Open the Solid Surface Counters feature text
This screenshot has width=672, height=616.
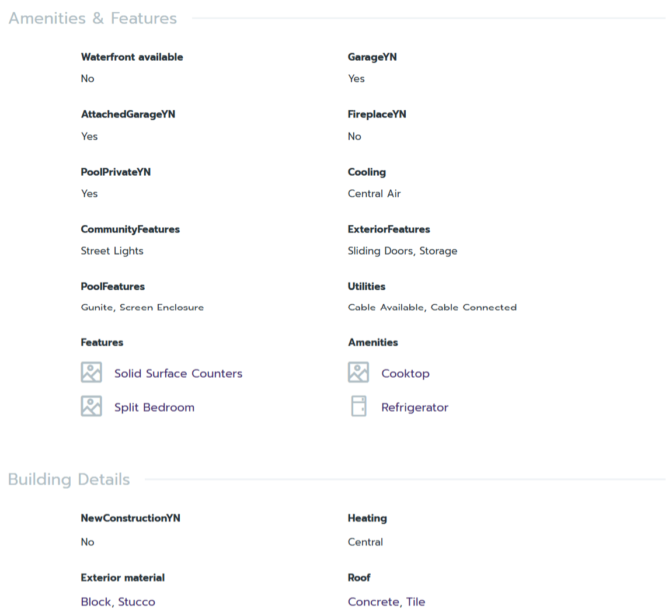178,374
